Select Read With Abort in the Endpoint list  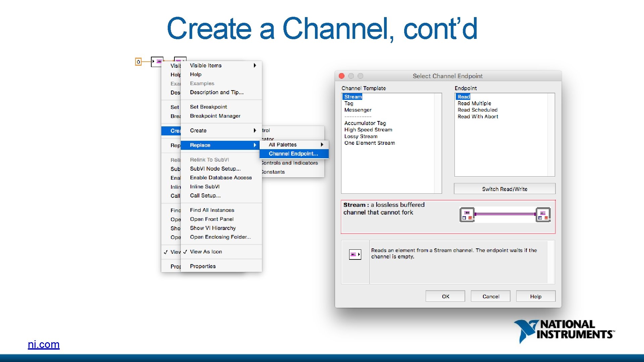pyautogui.click(x=477, y=116)
